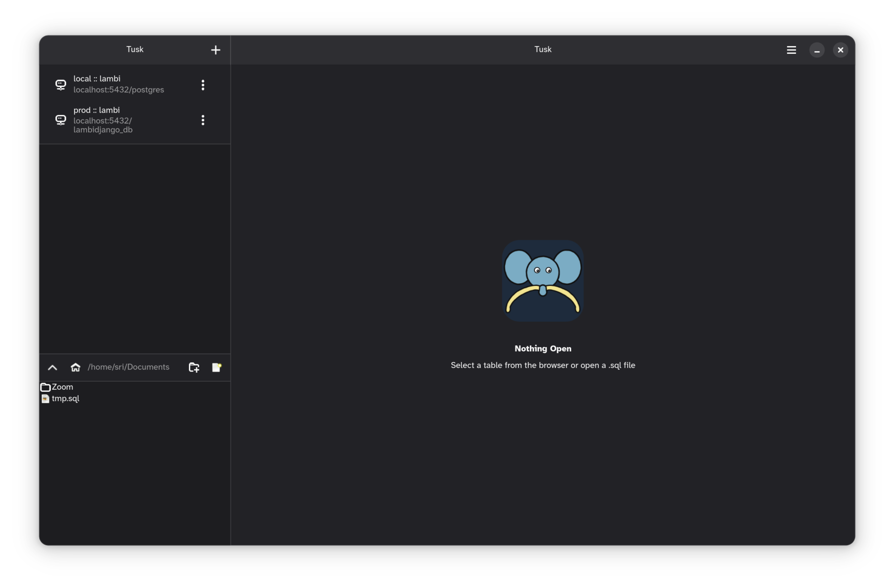Create a new folder in Documents
This screenshot has height=588, width=894.
[x=194, y=367]
